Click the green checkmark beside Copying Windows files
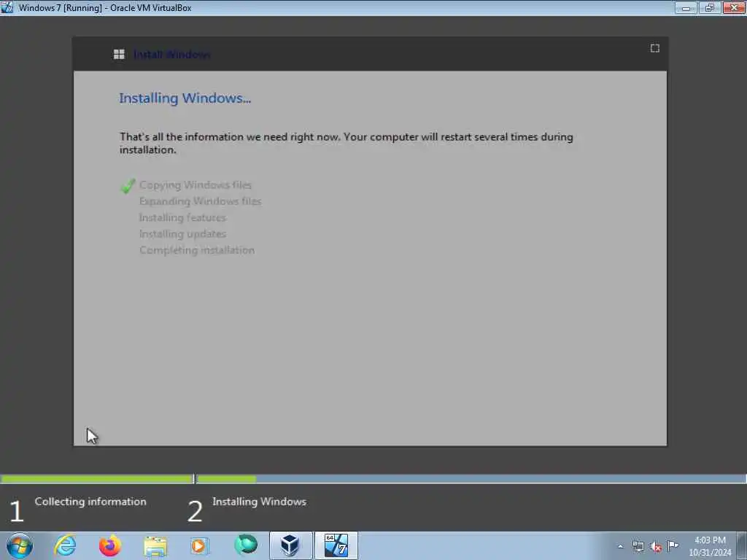This screenshot has width=747, height=560. [128, 186]
